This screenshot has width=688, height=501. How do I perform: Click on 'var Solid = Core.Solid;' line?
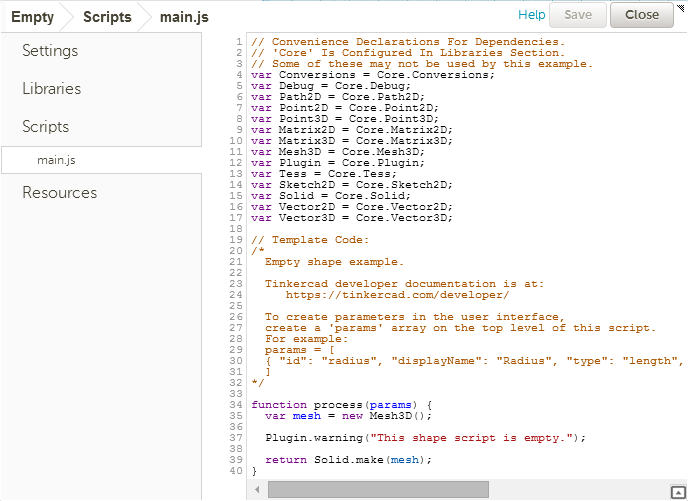331,196
